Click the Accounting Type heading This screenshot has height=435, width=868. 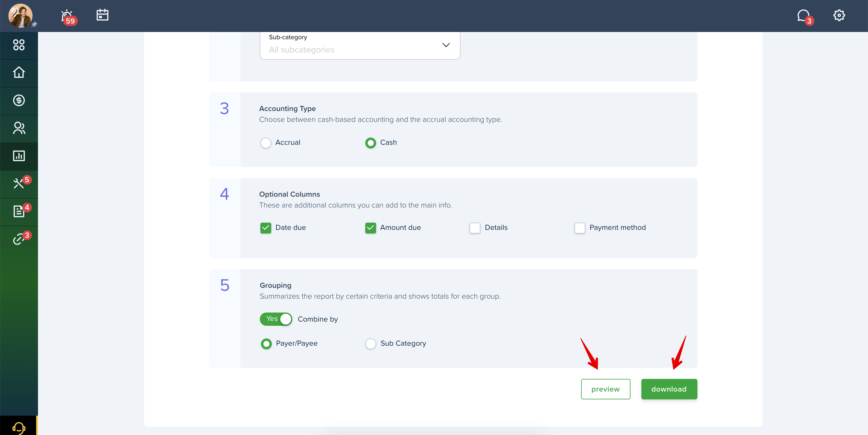288,109
